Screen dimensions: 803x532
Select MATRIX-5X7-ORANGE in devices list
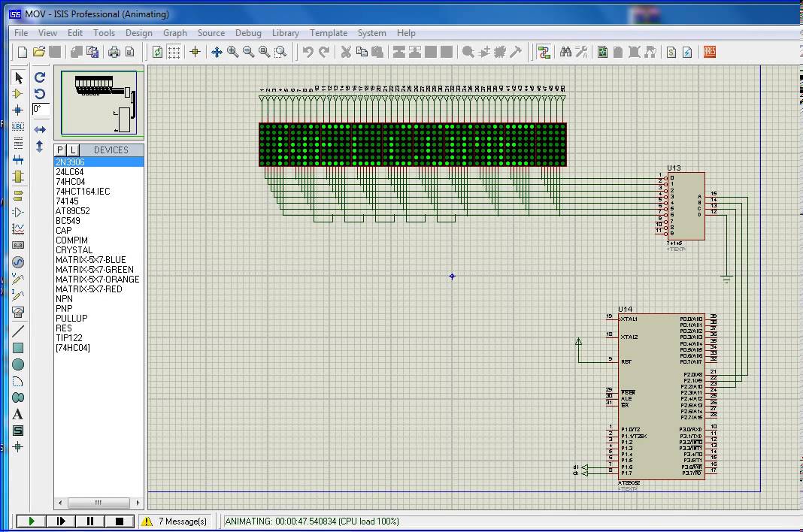[98, 279]
